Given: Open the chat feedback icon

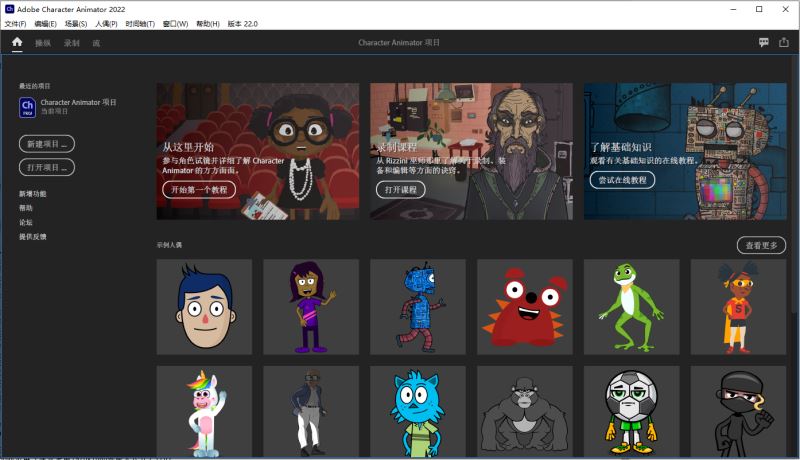Looking at the screenshot, I should coord(764,43).
